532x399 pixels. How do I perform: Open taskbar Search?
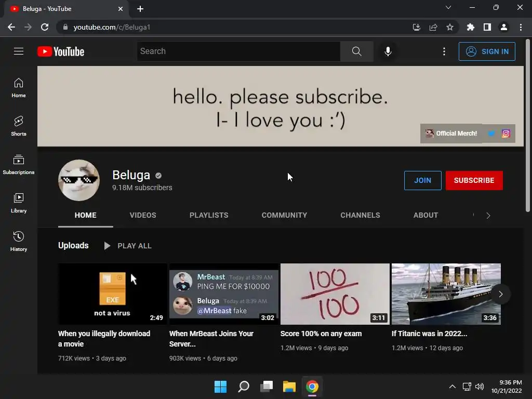244,387
